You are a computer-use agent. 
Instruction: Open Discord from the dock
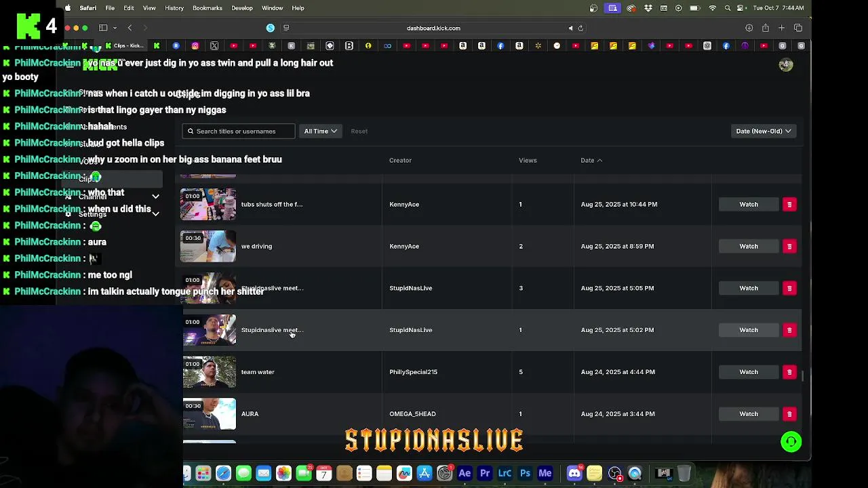click(574, 473)
